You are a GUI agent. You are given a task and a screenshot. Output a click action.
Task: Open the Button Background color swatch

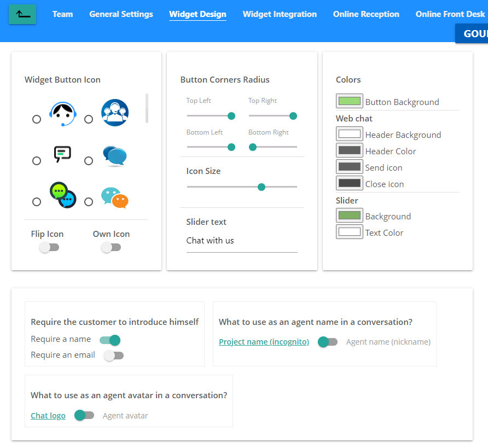coord(350,101)
